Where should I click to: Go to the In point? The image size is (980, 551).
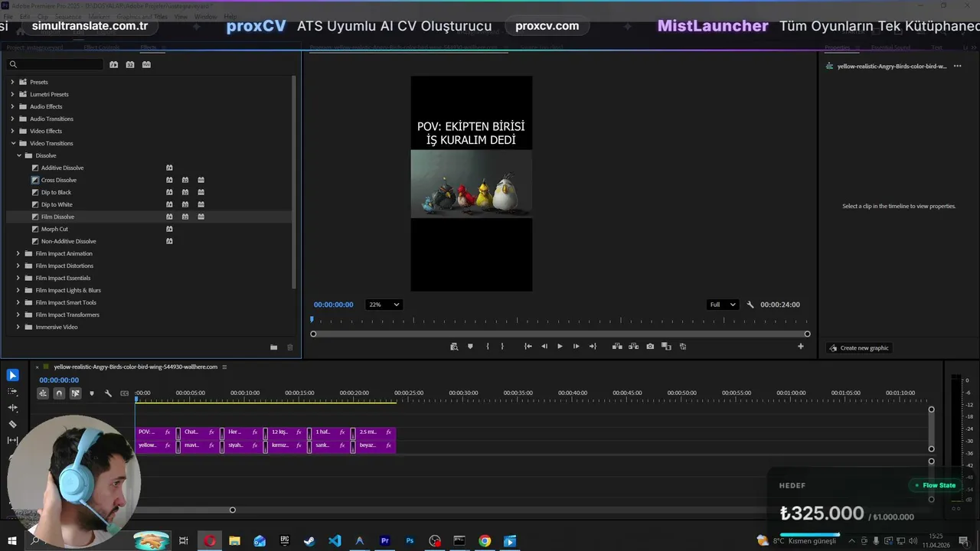528,347
